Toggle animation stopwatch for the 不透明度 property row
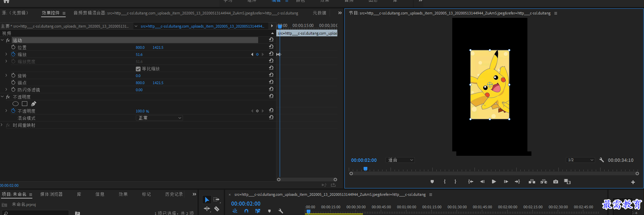Viewport: 644px width, 215px height. pos(13,111)
